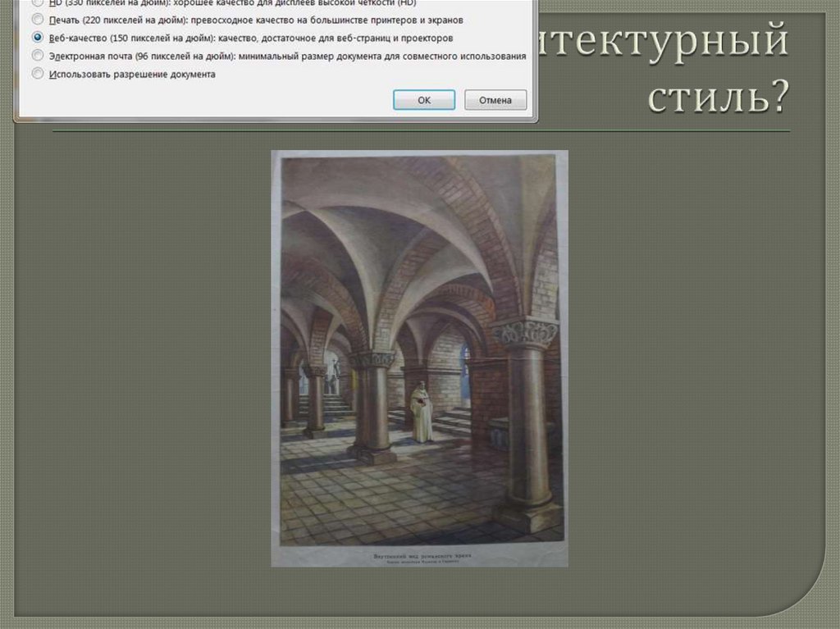
Task: Confirm the dialog with the OK button
Action: (423, 100)
